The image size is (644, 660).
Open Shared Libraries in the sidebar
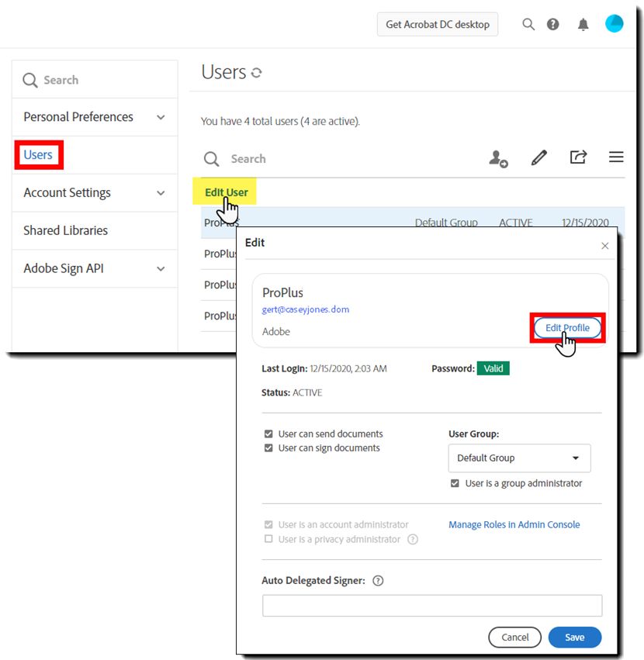[66, 230]
